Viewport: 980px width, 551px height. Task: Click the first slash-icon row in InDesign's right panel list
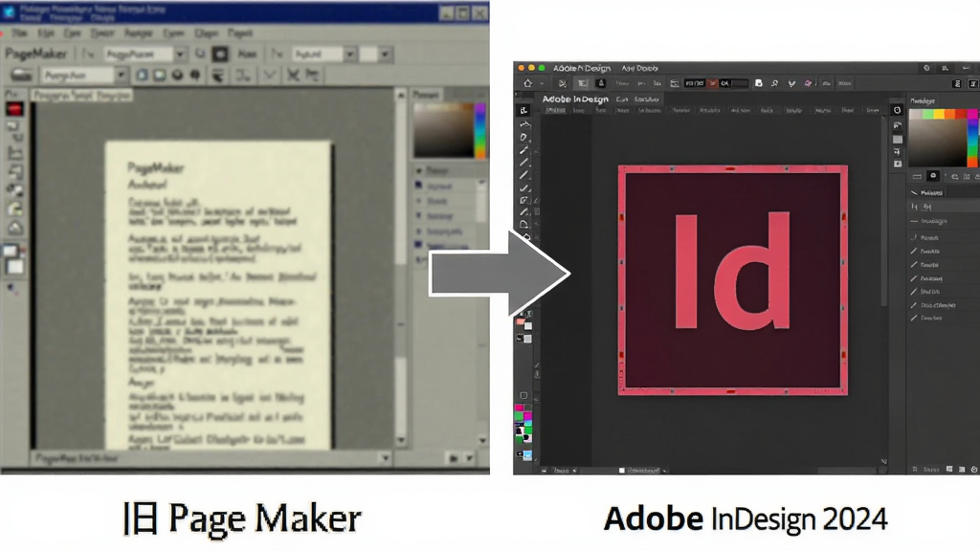[944, 252]
